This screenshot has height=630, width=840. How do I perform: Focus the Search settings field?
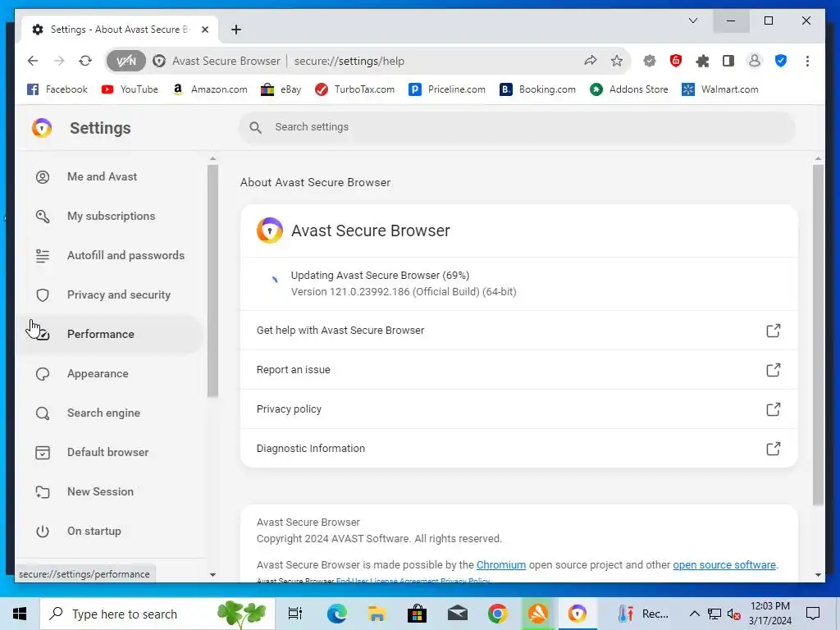pos(517,127)
